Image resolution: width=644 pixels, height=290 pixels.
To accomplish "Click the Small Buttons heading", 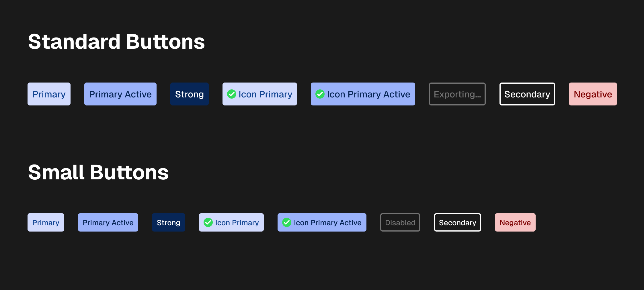I will click(x=98, y=173).
